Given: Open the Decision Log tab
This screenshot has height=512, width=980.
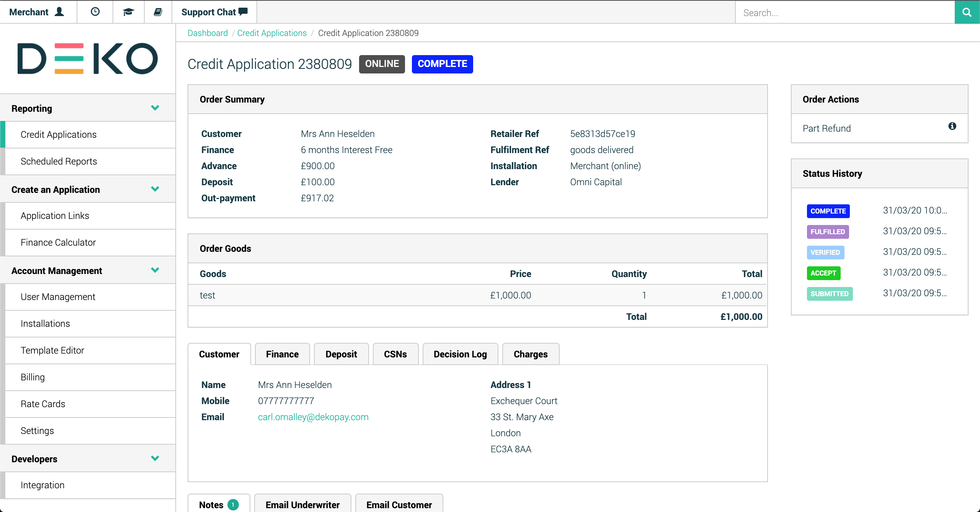Looking at the screenshot, I should coord(460,354).
